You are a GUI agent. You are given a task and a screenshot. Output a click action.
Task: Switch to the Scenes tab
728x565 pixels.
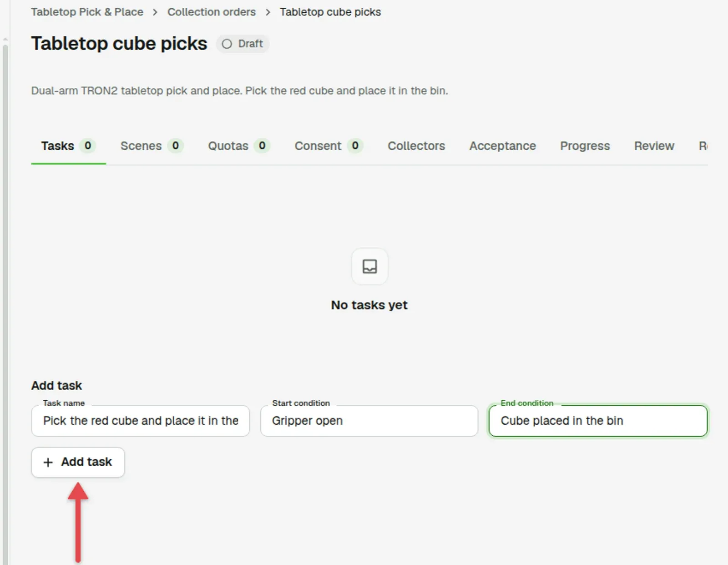(x=152, y=146)
